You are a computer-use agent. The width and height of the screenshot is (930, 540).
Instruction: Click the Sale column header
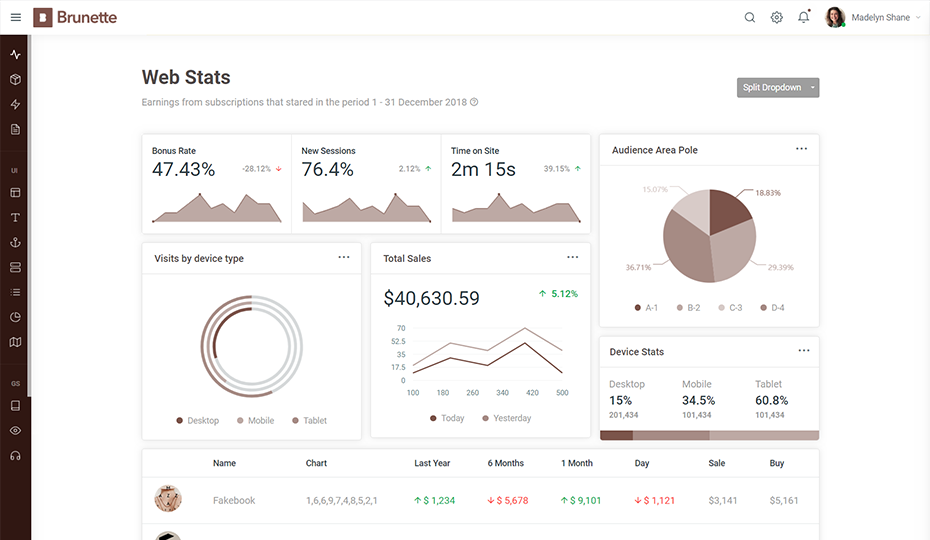[x=716, y=463]
